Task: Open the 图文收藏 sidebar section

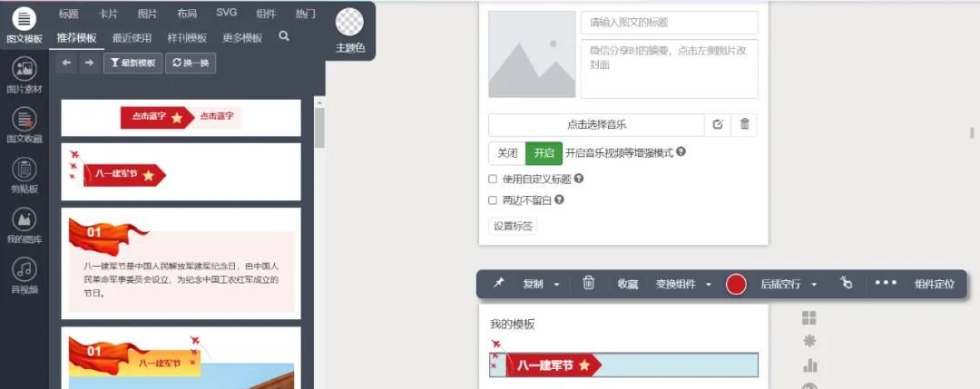Action: tap(24, 125)
